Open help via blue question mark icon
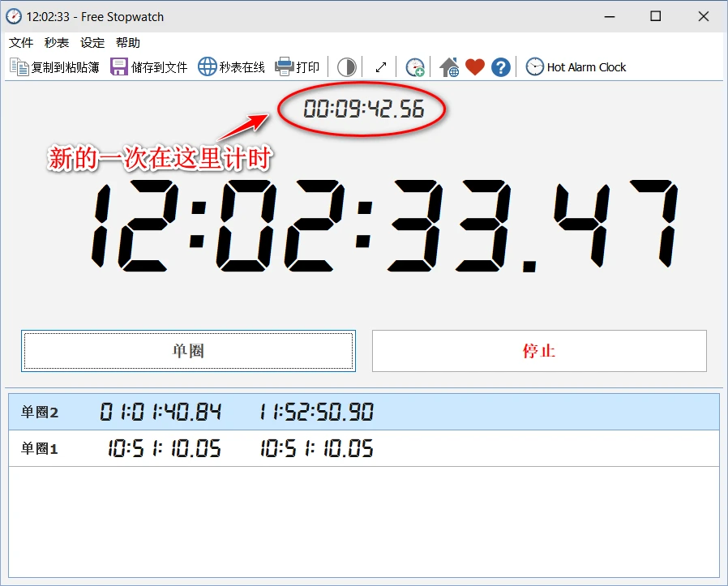728x586 pixels. pos(501,67)
